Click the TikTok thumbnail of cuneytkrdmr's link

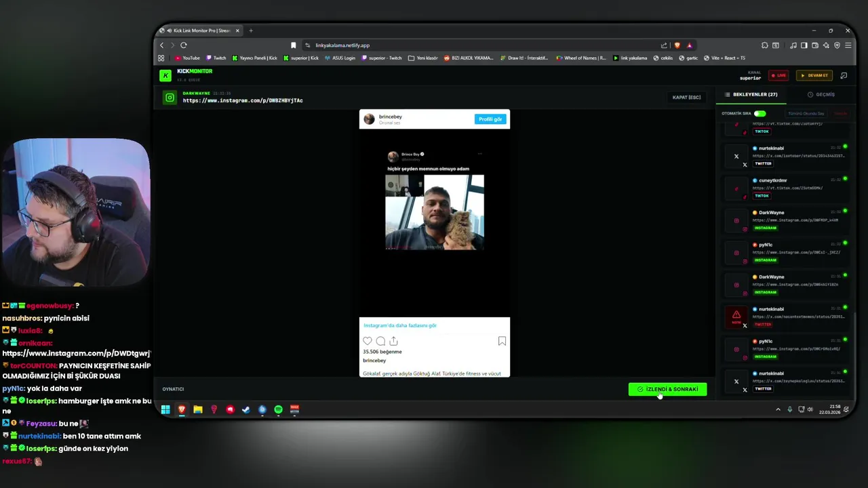click(x=736, y=188)
